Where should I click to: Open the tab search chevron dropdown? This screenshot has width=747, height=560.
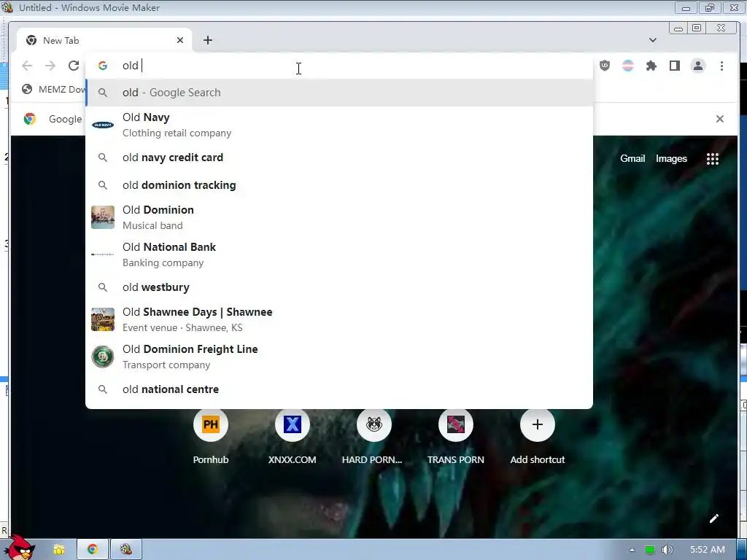pyautogui.click(x=653, y=41)
